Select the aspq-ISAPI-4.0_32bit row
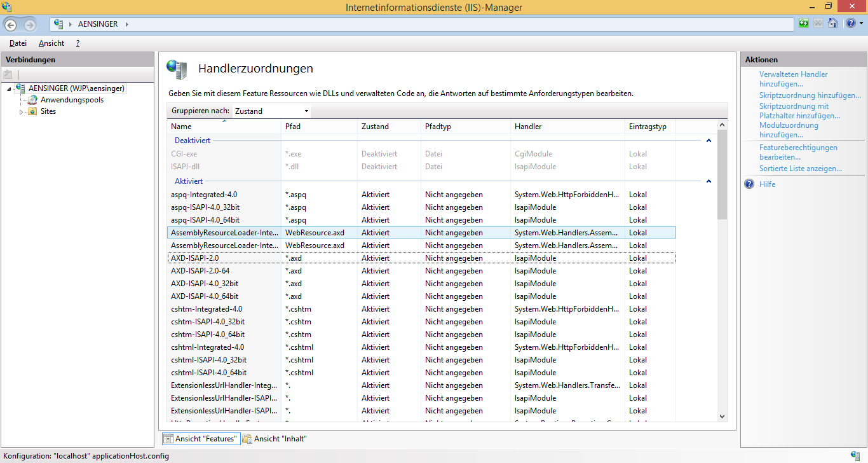Image resolution: width=868 pixels, height=463 pixels. point(421,207)
